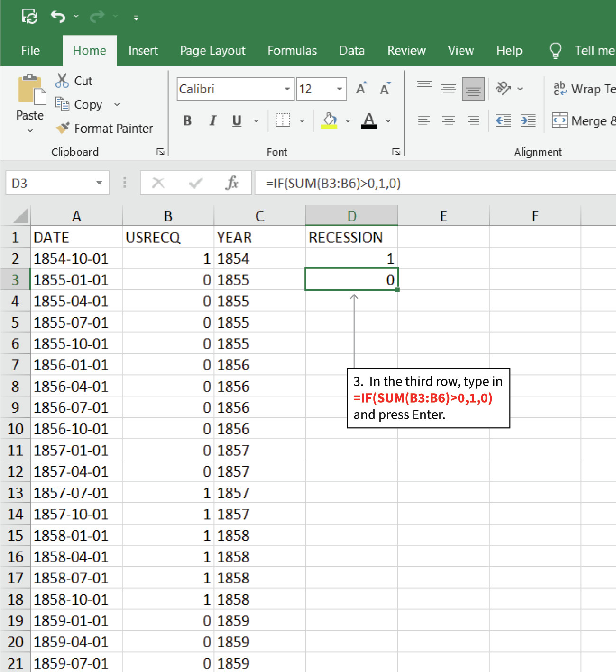This screenshot has width=616, height=672.
Task: Select the Underline icon
Action: (x=237, y=120)
